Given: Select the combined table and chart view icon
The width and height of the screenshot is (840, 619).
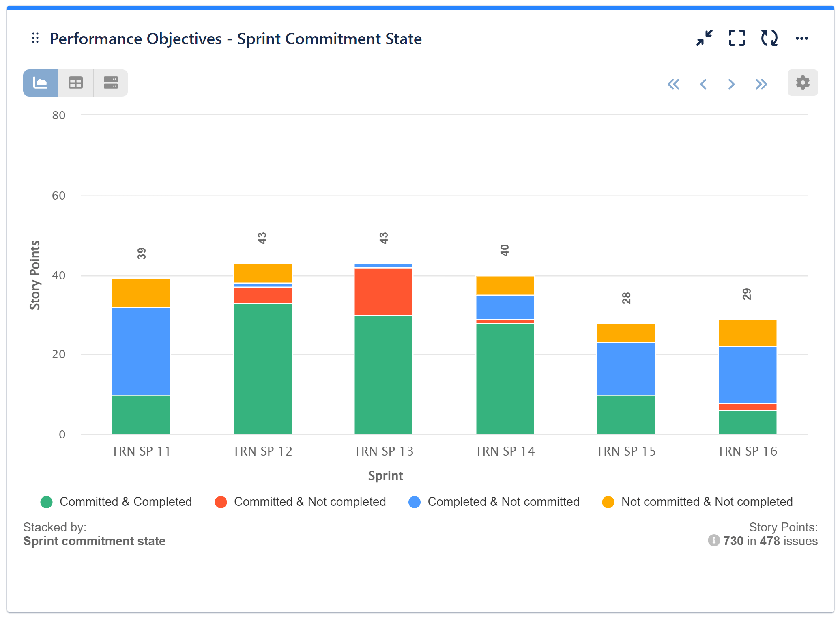Looking at the screenshot, I should pos(110,82).
